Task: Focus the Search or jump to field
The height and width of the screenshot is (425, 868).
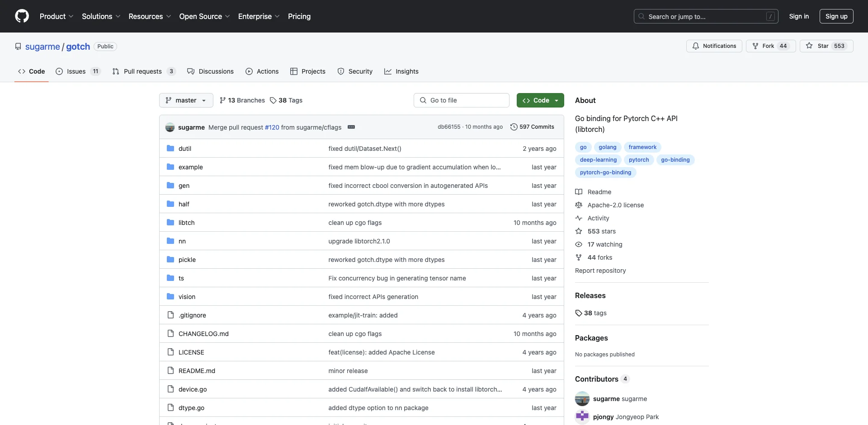Action: tap(706, 16)
